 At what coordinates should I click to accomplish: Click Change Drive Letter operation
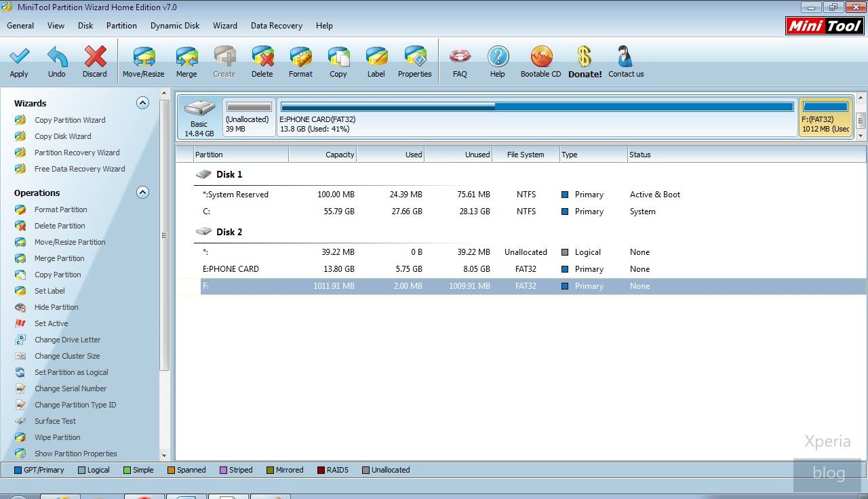pyautogui.click(x=67, y=340)
